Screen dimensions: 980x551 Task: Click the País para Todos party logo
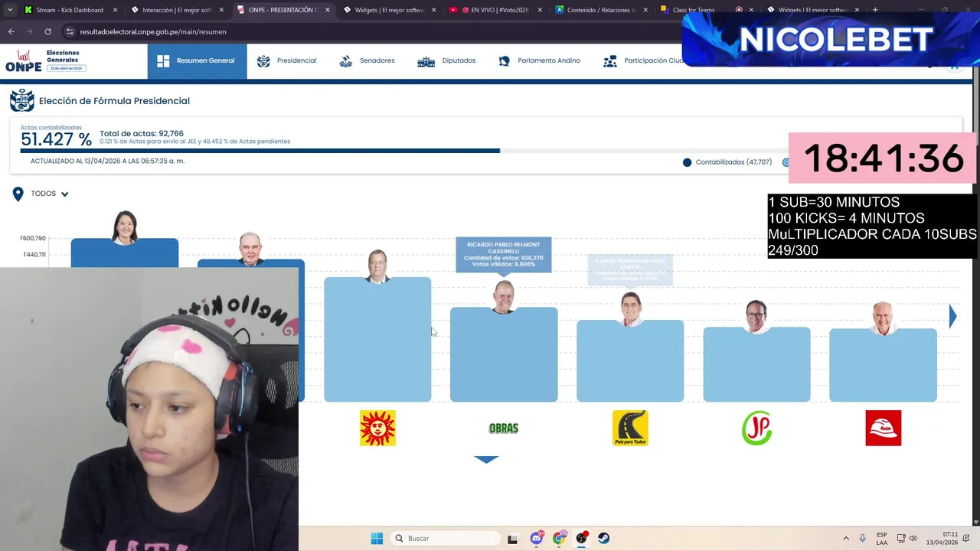click(x=630, y=428)
